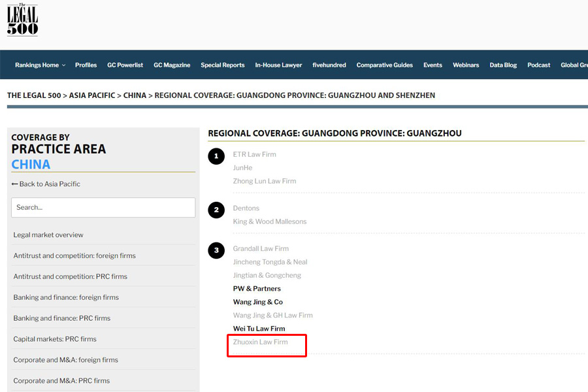Open JunHe firm listing
Viewport: 588px width, 392px height.
[242, 168]
